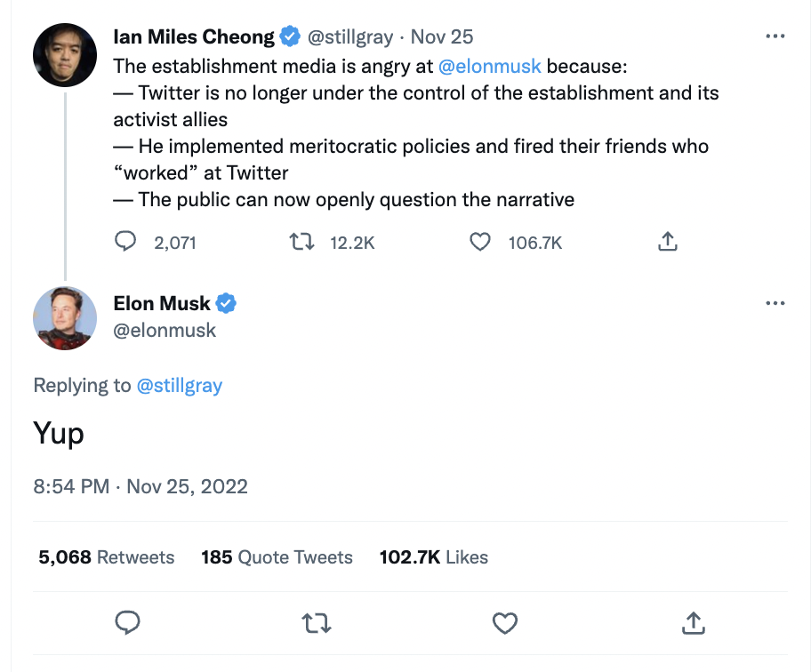Click the verified badge next to Ian Miles Cheong
This screenshot has height=672, width=811.
click(x=290, y=36)
